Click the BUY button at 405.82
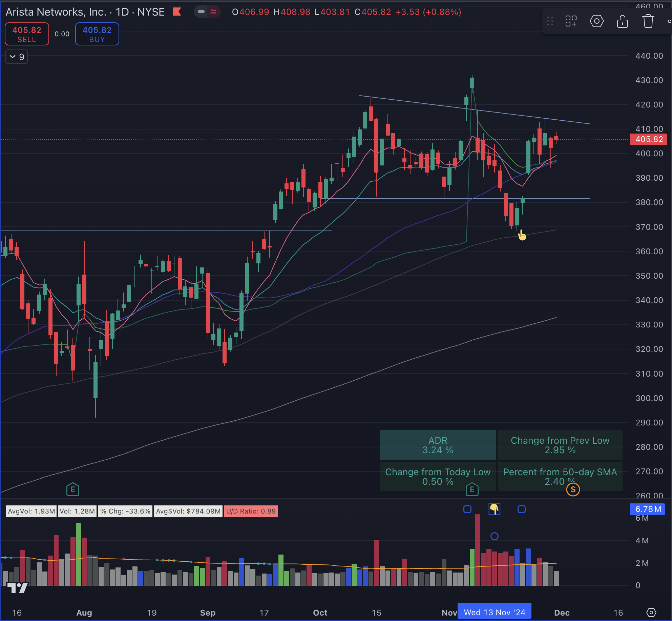Screen dimensions: 672x621 pyautogui.click(x=97, y=34)
